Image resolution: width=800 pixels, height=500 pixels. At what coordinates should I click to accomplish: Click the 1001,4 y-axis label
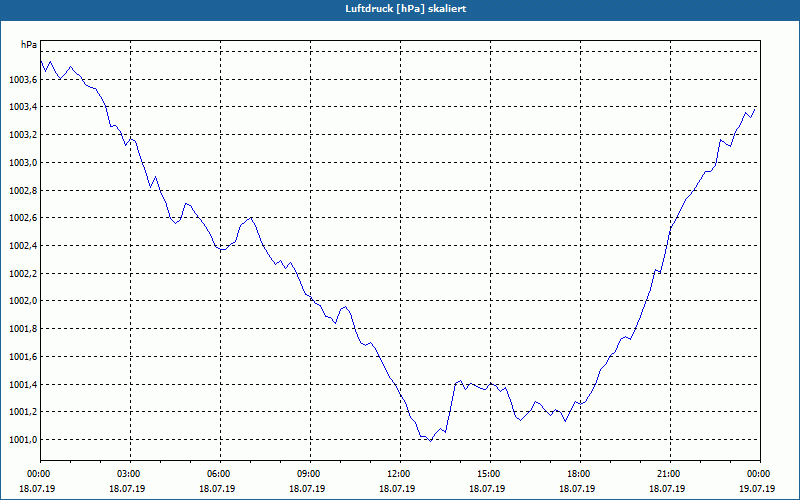23,384
